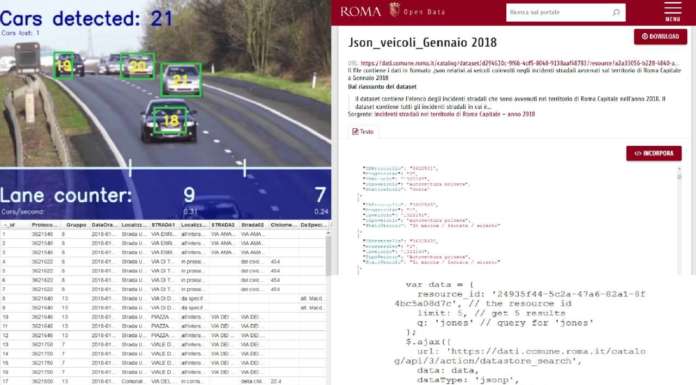This screenshot has height=385, width=696.
Task: Click the data table vertical scrollbar
Action: point(328,306)
